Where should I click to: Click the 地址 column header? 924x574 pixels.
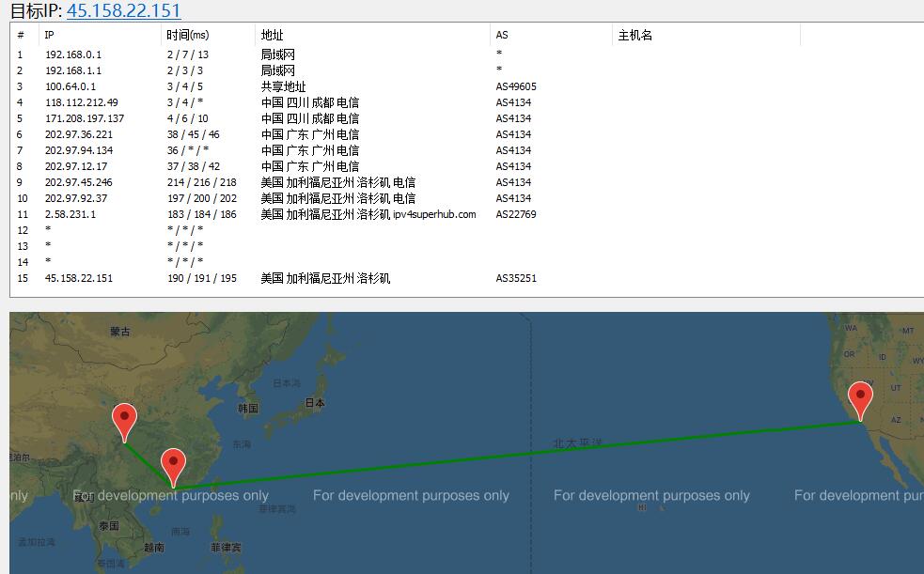coord(273,35)
